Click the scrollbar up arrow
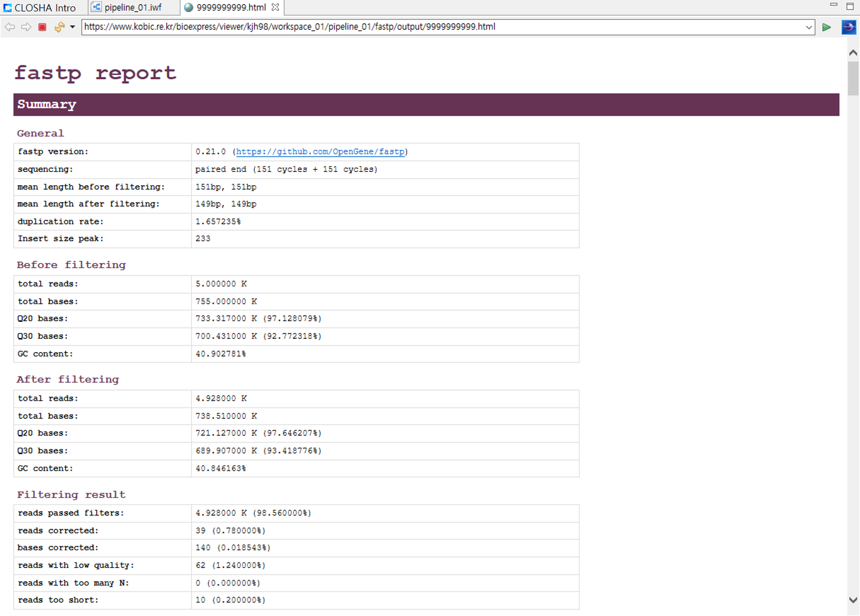The height and width of the screenshot is (616, 860). (x=853, y=53)
